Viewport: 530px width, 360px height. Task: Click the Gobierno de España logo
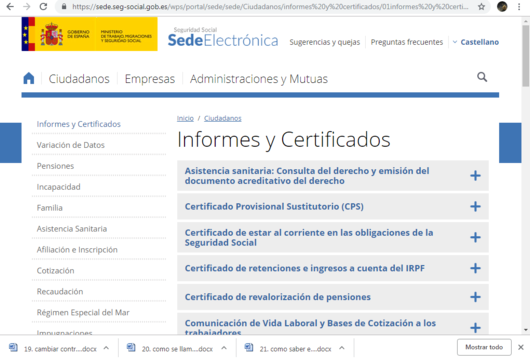click(x=90, y=34)
